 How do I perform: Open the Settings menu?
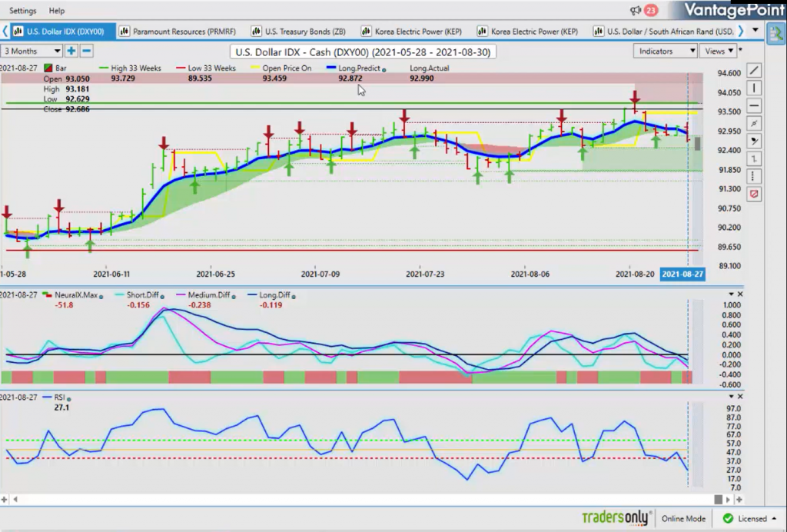[22, 11]
